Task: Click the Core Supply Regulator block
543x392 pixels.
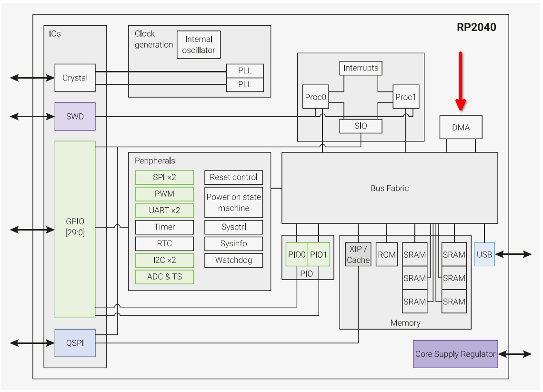Action: (x=455, y=354)
